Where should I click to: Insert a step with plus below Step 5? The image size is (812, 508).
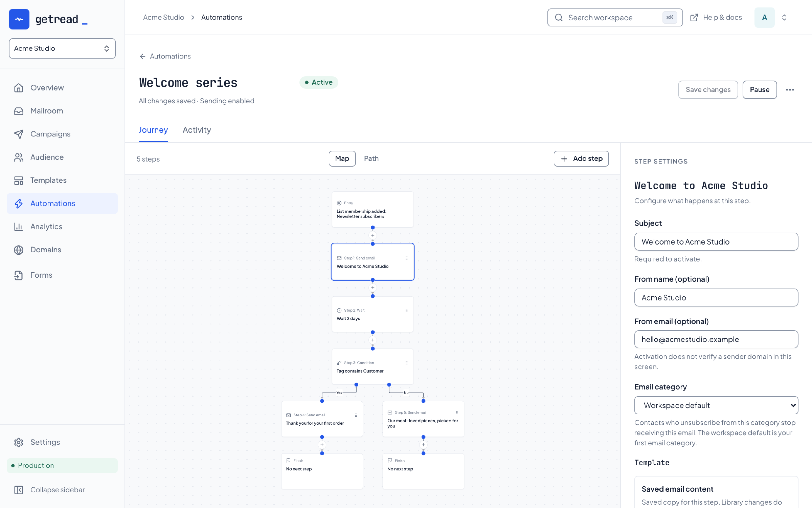coord(423,445)
